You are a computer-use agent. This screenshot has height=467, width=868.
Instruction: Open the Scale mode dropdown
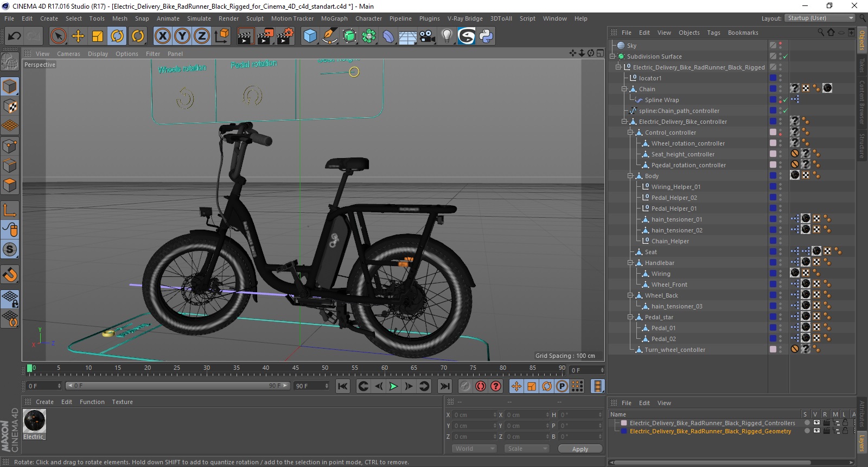click(526, 449)
